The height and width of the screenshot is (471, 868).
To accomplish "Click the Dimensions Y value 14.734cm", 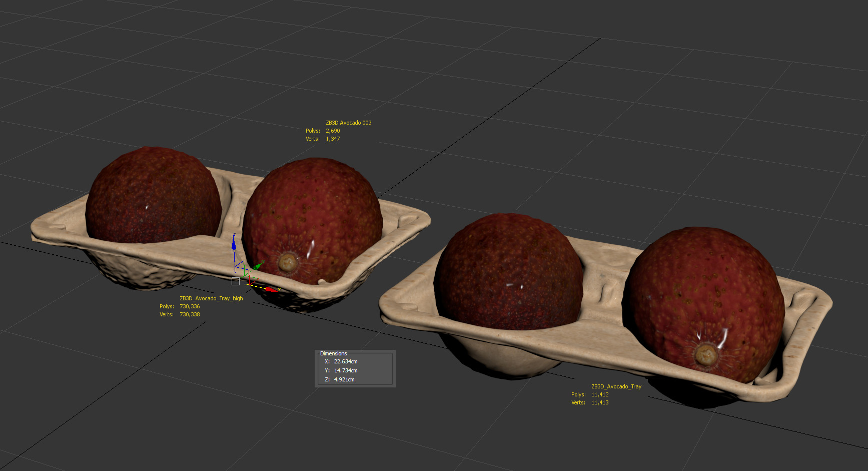I will tap(345, 370).
